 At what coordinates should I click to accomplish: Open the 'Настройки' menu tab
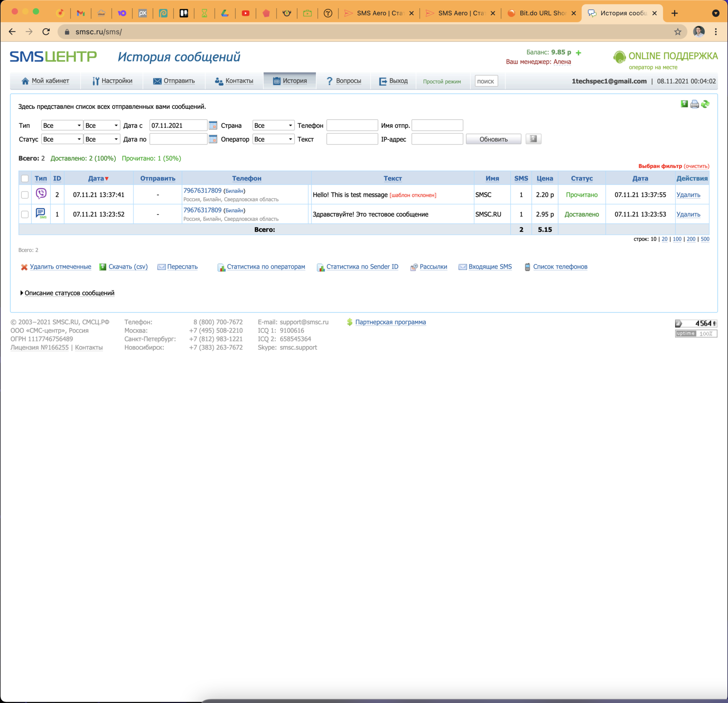(112, 81)
